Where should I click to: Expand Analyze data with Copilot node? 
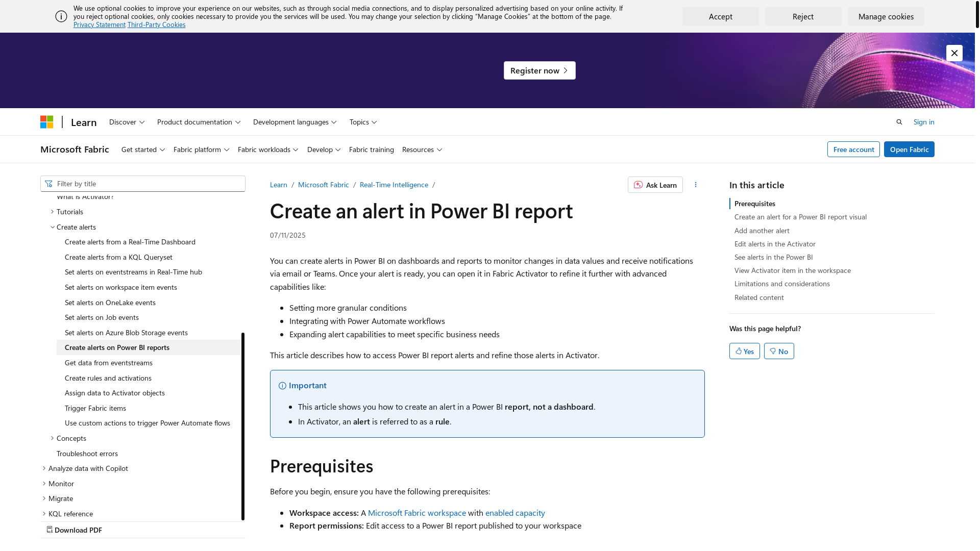pyautogui.click(x=44, y=468)
